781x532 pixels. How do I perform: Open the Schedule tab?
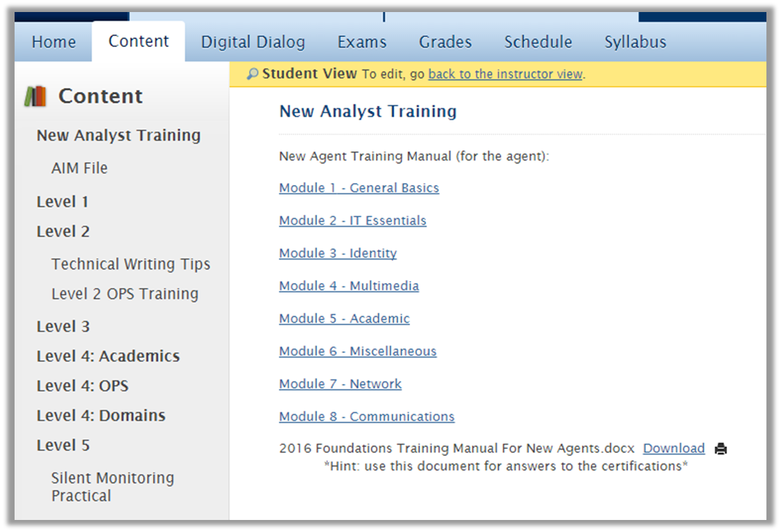pyautogui.click(x=538, y=41)
